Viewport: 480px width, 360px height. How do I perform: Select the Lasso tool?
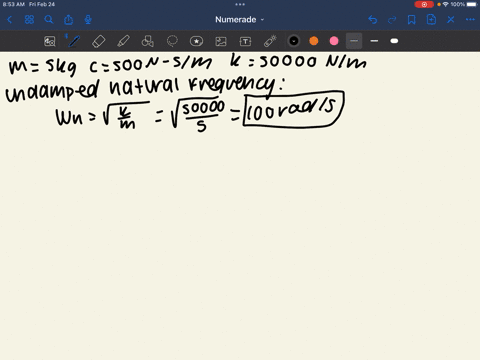[x=172, y=41]
